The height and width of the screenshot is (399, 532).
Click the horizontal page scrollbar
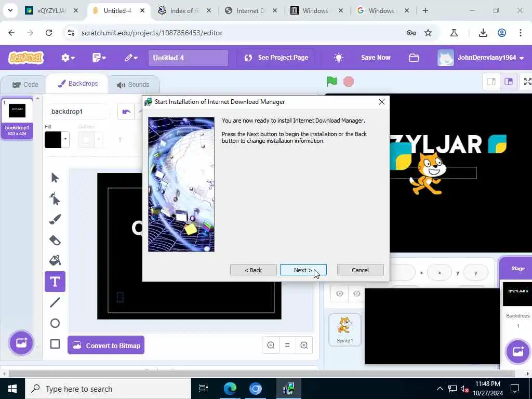[x=262, y=374]
